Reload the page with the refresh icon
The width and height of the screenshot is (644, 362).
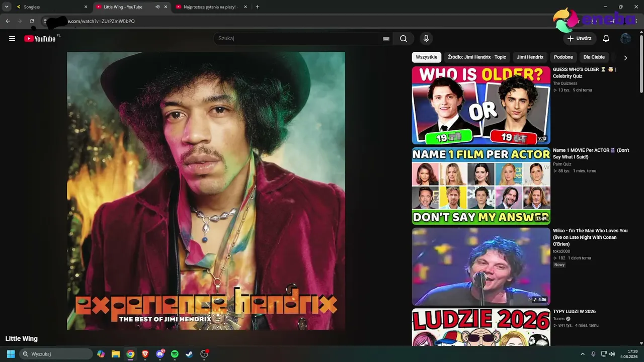(32, 21)
